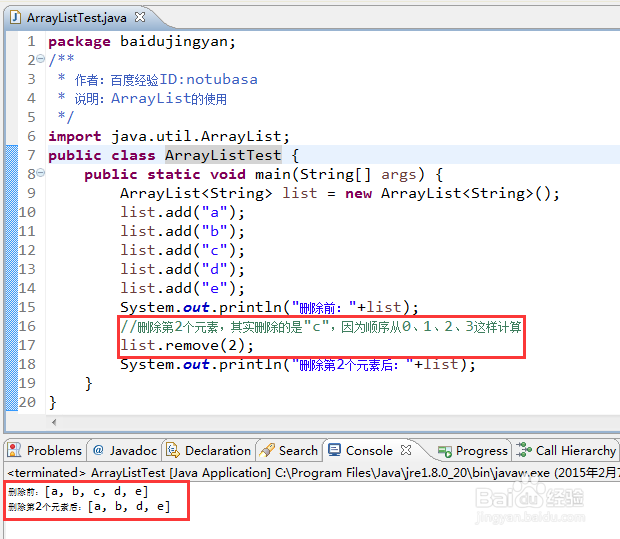This screenshot has width=620, height=539.
Task: Open the Call Hierarchy view tab
Action: pos(566,450)
